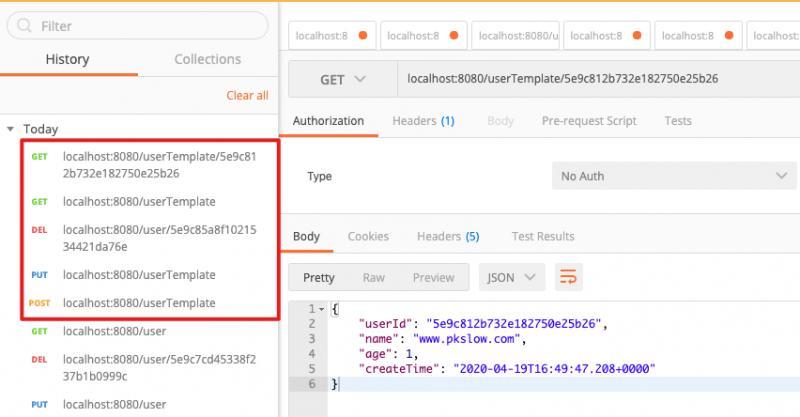800x417 pixels.
Task: Switch to Pretty response view
Action: click(x=318, y=277)
